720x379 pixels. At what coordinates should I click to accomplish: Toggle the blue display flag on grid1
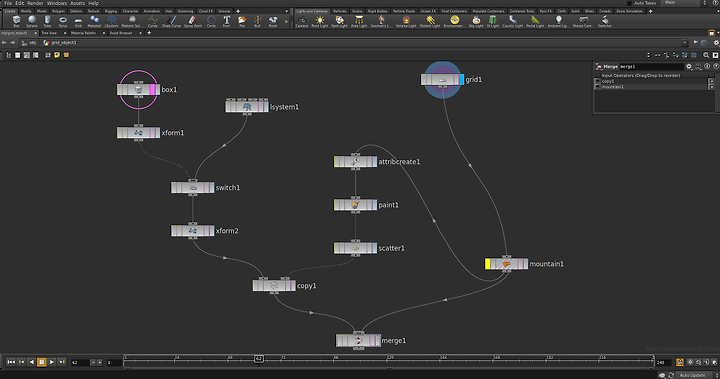tap(461, 79)
